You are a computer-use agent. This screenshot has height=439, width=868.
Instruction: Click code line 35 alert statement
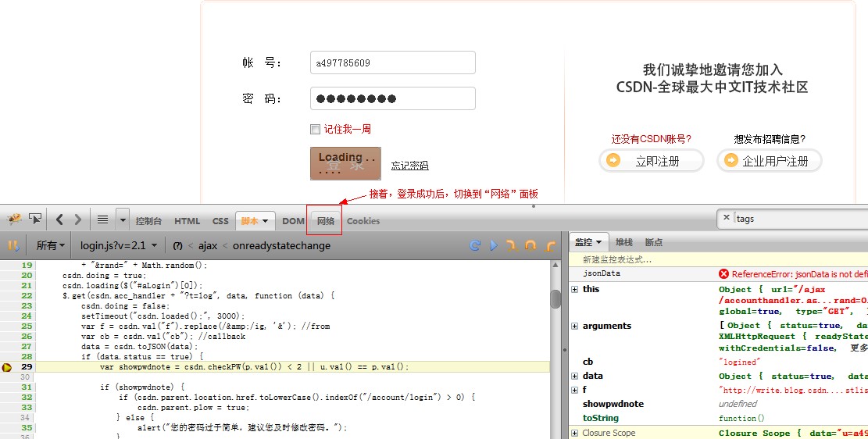242,427
